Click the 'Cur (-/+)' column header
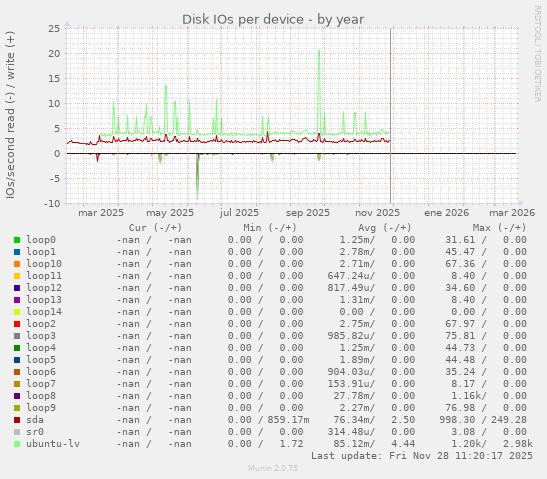The width and height of the screenshot is (547, 479). 155,228
